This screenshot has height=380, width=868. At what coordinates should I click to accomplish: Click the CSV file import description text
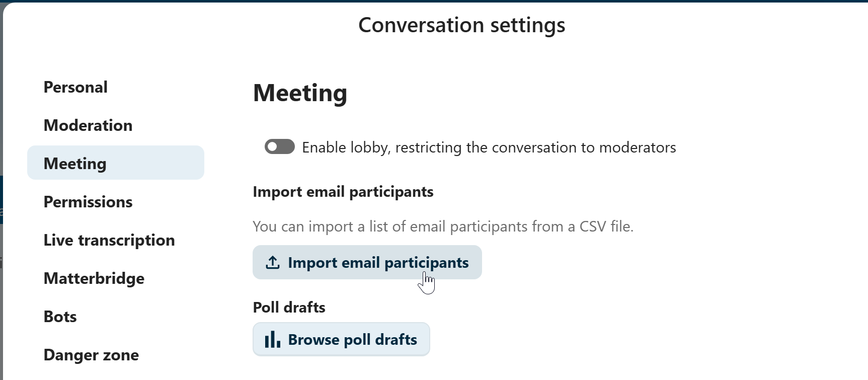tap(443, 226)
